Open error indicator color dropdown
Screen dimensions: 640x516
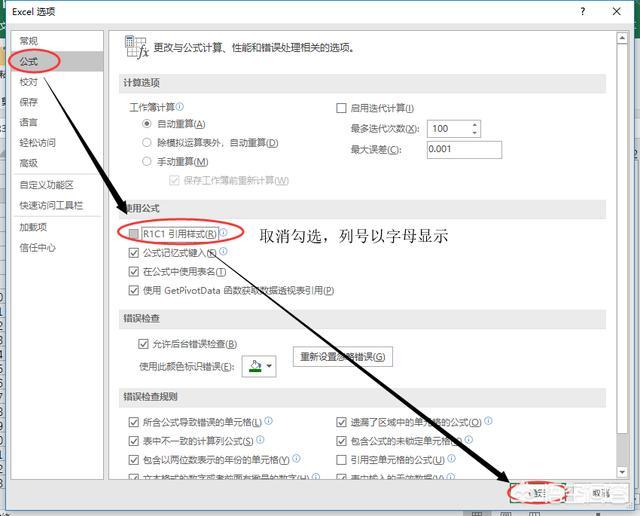tap(259, 366)
